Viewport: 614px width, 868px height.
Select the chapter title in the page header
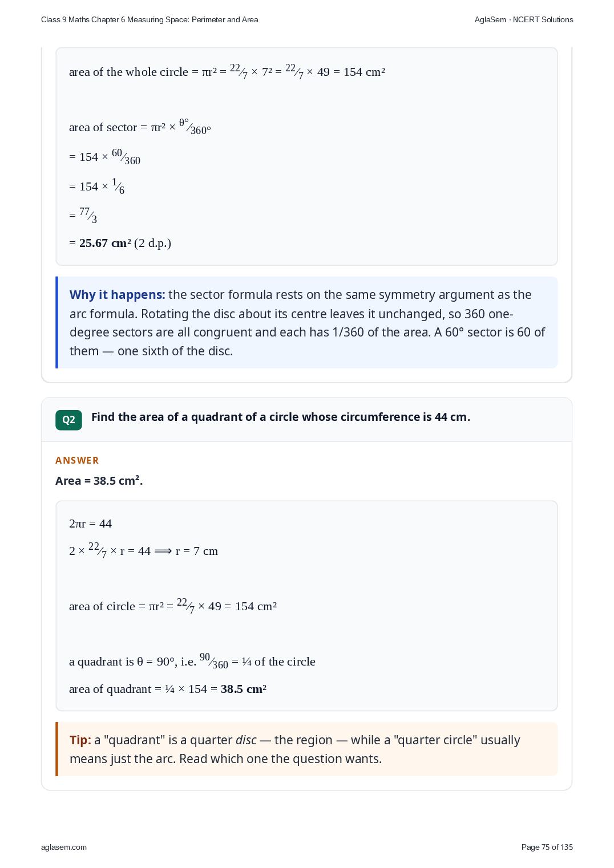point(150,19)
